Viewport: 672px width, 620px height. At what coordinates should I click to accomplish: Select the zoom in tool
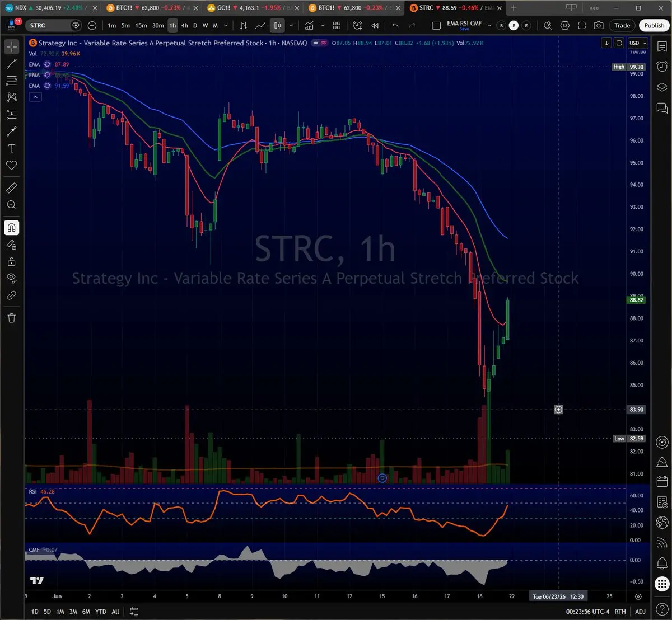11,205
